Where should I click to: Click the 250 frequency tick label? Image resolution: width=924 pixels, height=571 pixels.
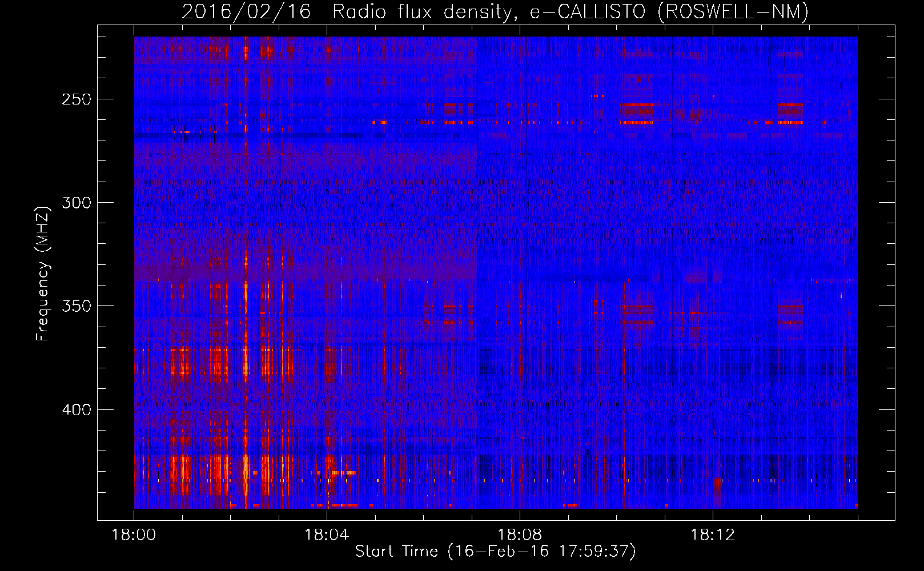pos(77,99)
